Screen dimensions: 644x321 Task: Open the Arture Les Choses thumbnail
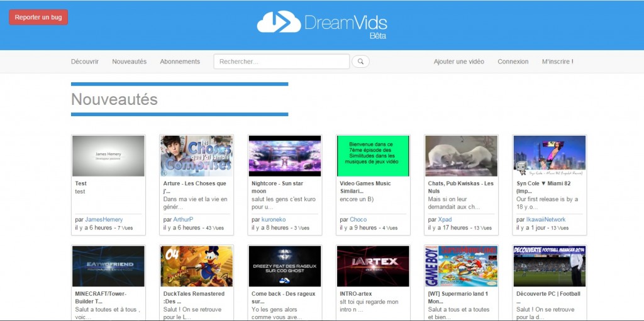click(x=196, y=156)
